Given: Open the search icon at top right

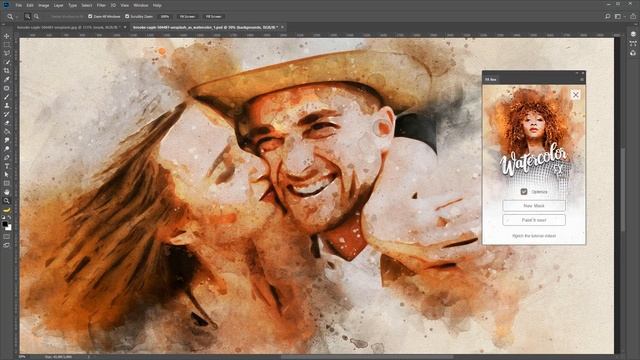Looking at the screenshot, I should coord(608,16).
